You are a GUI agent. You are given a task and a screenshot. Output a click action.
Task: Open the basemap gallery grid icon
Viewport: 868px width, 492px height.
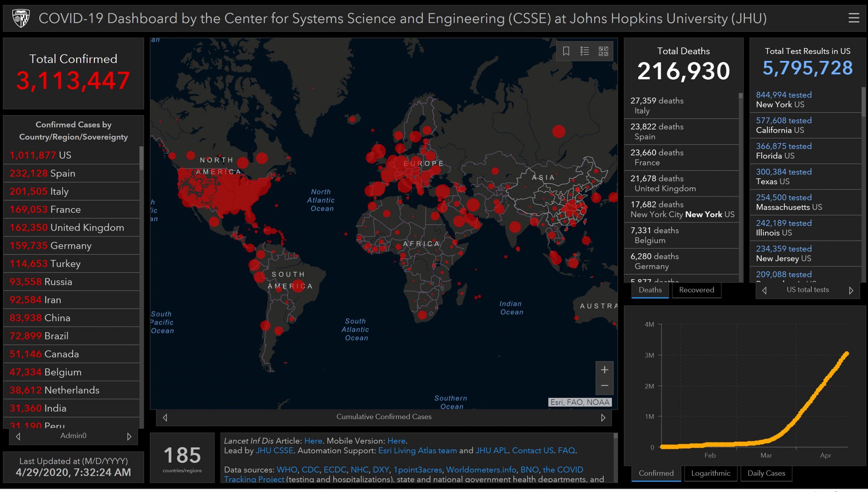603,51
